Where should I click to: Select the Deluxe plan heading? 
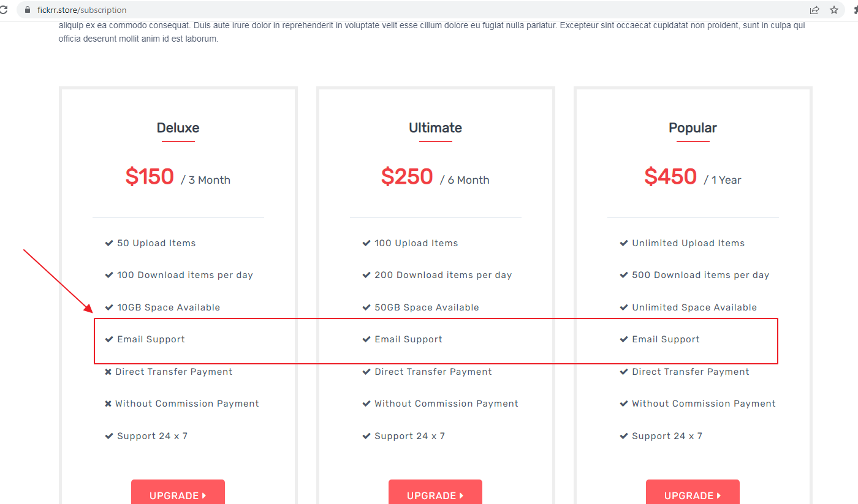tap(178, 128)
